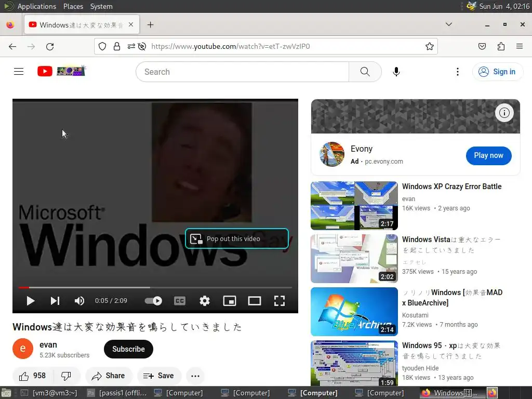
Task: Select the Windows YouTube video tab
Action: (x=82, y=25)
